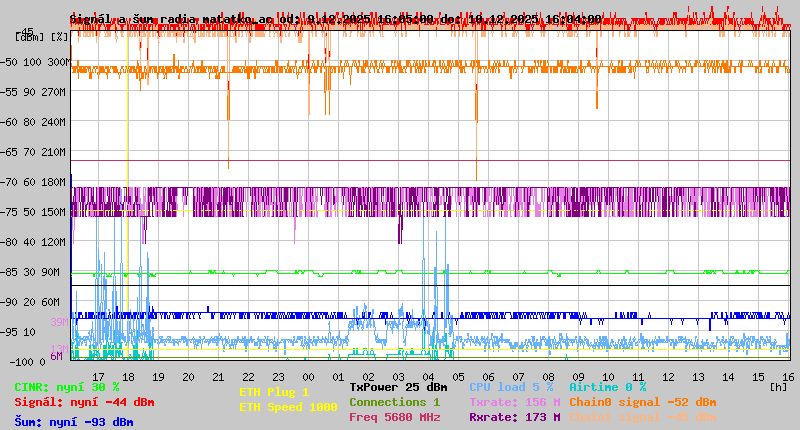Click hour label '11' on time axis
800x430 pixels.
click(638, 377)
